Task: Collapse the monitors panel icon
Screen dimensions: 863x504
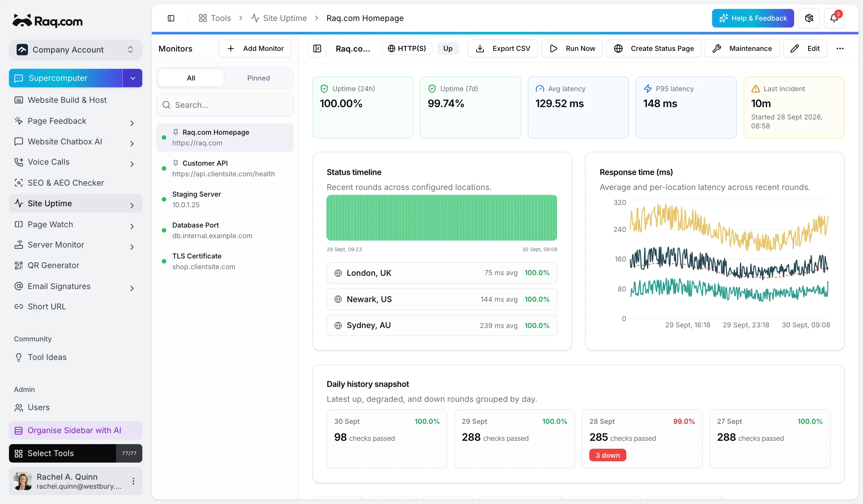Action: click(317, 49)
